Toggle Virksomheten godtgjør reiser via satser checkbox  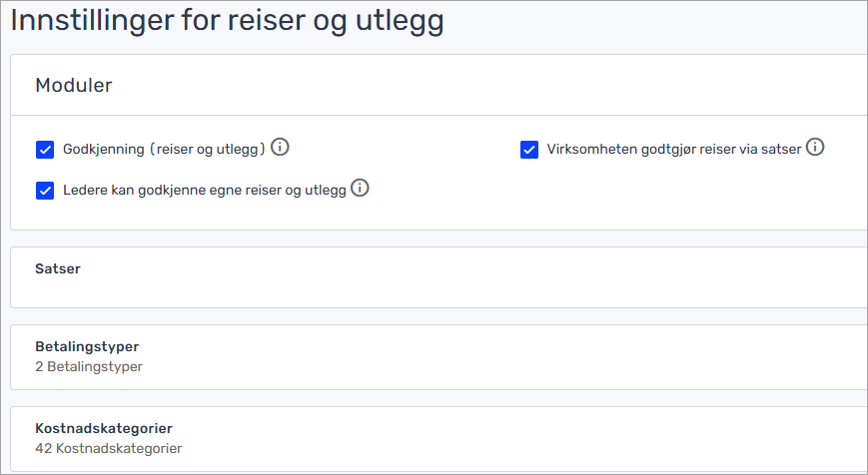pos(529,150)
